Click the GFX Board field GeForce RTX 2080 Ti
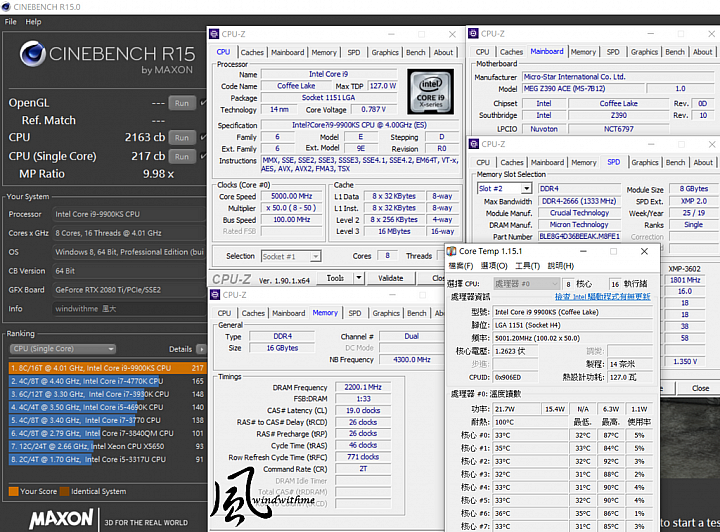The width and height of the screenshot is (720, 532). [129, 290]
